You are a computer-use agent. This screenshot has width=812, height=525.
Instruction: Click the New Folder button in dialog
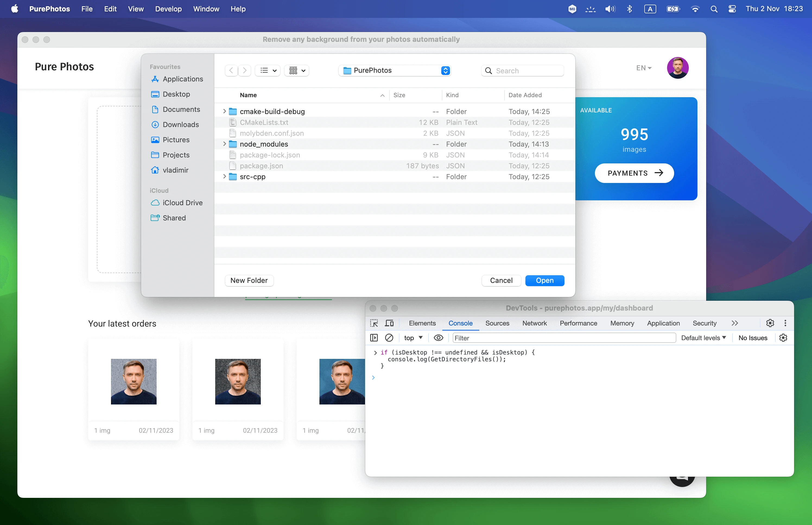pos(249,280)
